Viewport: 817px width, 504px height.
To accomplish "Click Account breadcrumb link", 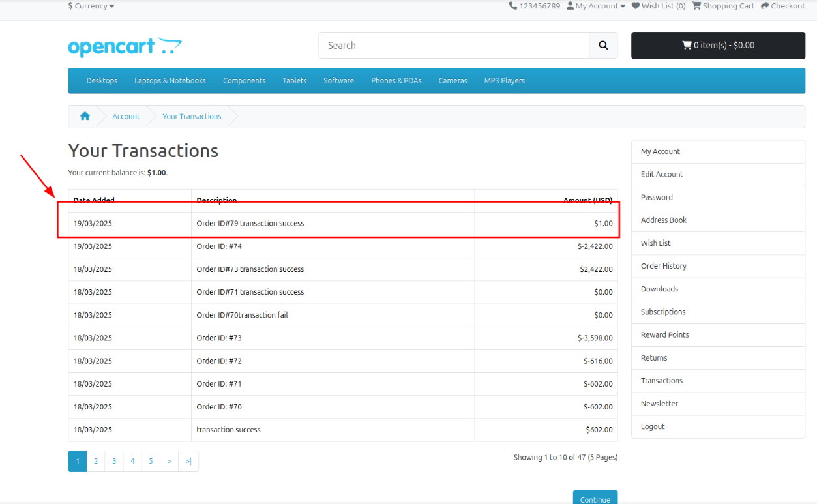I will tap(126, 116).
